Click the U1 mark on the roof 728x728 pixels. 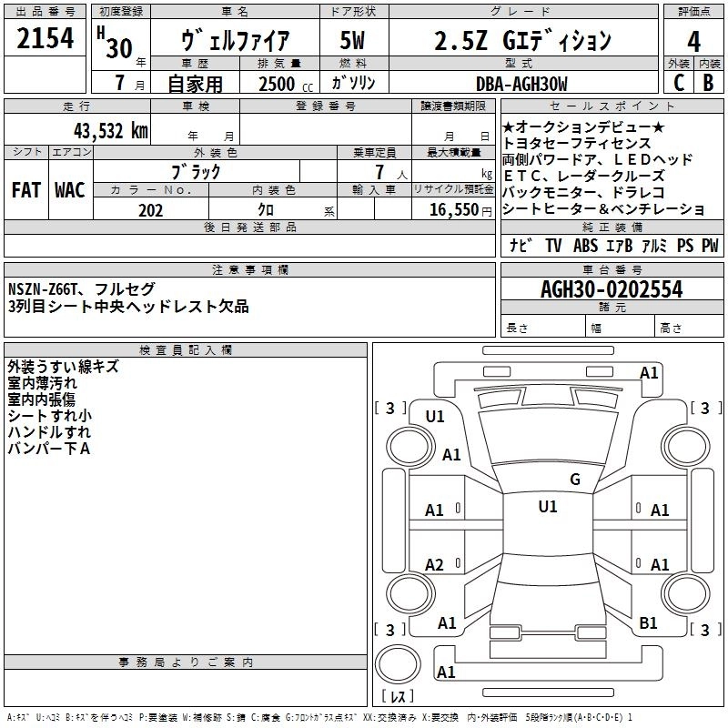pos(547,507)
